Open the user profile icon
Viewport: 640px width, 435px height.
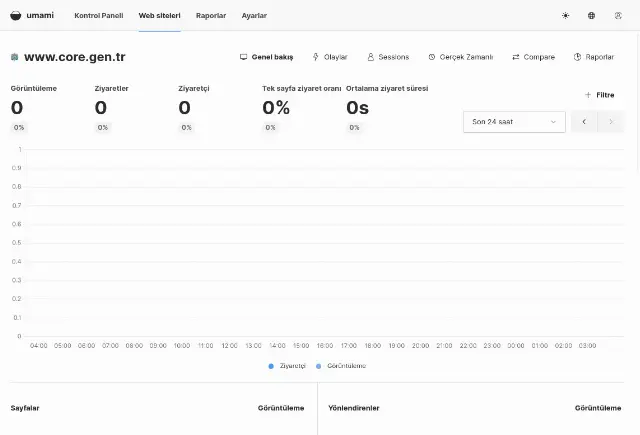coord(618,16)
